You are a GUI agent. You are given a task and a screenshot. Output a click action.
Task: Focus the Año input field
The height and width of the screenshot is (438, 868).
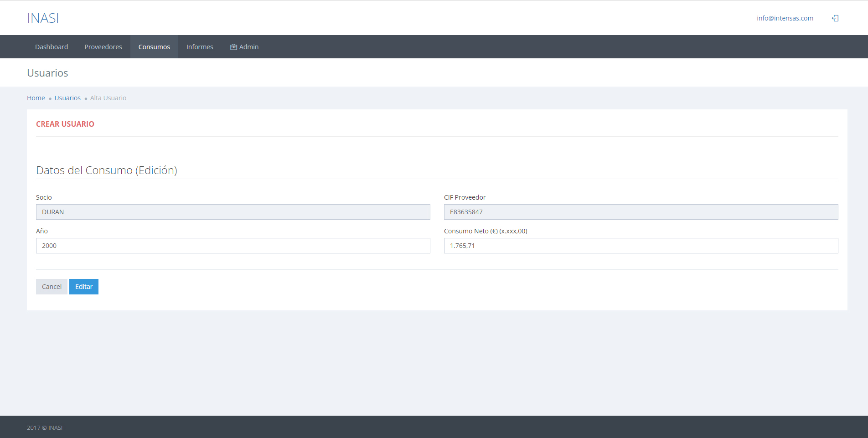(x=233, y=246)
